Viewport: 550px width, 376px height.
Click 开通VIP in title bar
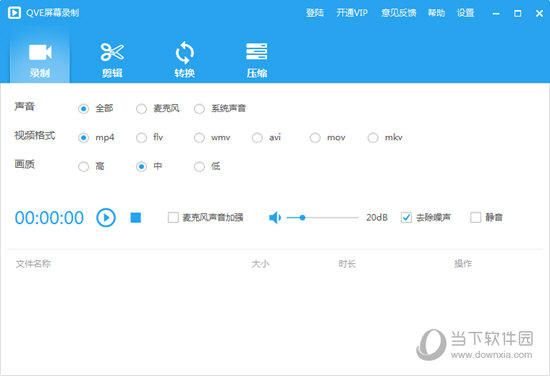click(352, 13)
